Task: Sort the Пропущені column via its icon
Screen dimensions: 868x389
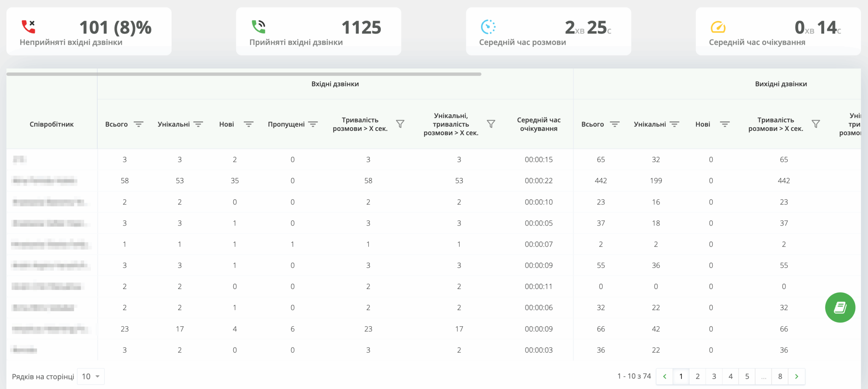Action: pyautogui.click(x=313, y=124)
